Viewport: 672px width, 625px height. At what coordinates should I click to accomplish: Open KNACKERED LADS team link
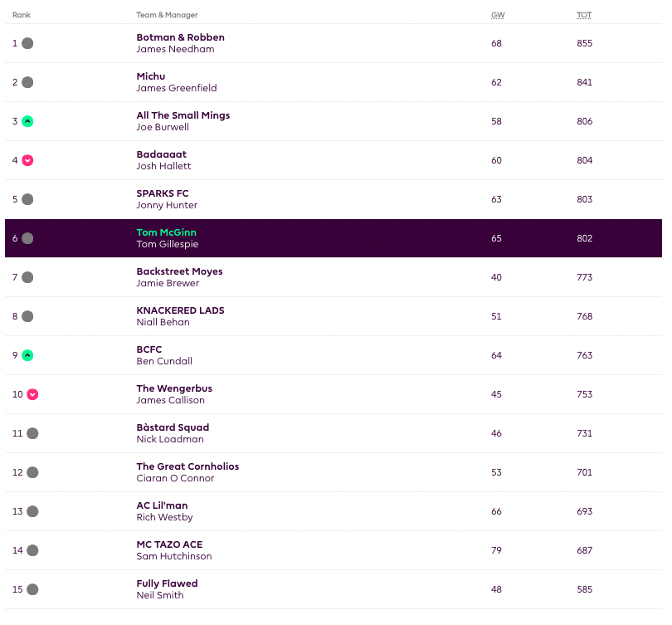pyautogui.click(x=180, y=310)
